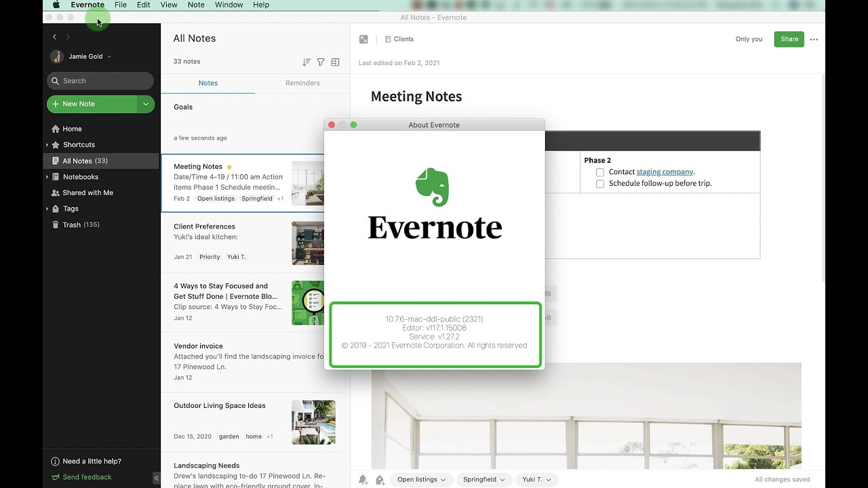Open staging company hyperlink
This screenshot has width=868, height=488.
(665, 172)
